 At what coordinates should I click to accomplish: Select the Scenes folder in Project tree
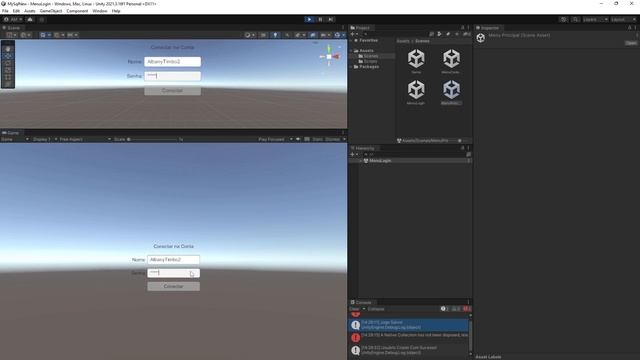pos(371,56)
